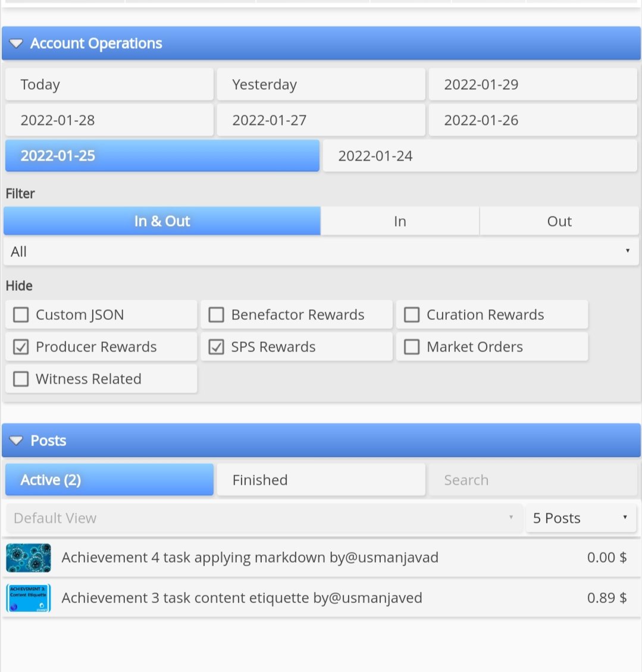Collapse the Account Operations section
Viewport: 642px width, 672px height.
pos(321,43)
